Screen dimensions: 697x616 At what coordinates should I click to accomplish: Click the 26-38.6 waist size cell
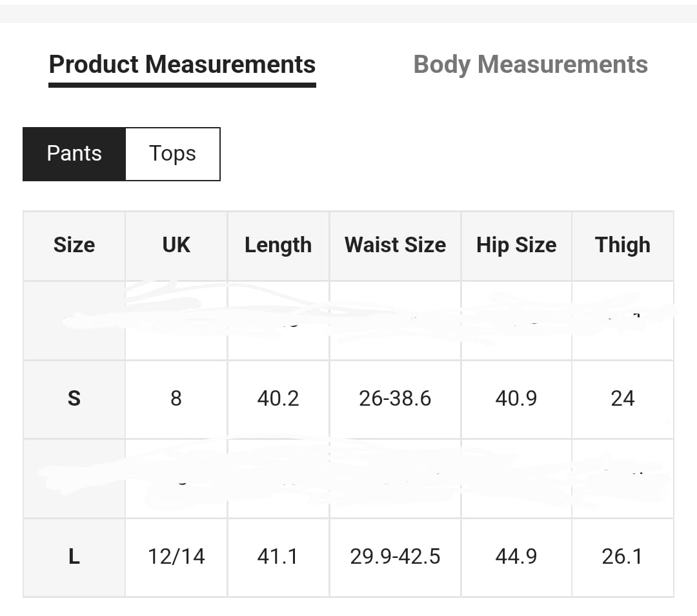[x=395, y=399]
